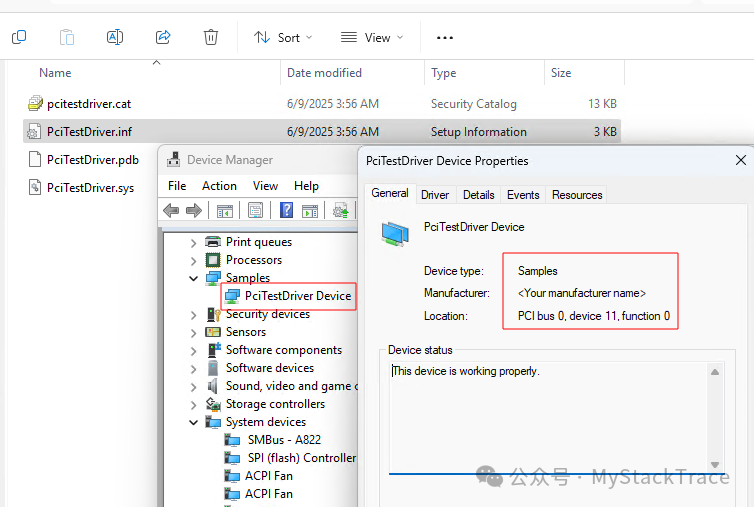
Task: Click the pcitestdriver.cat file icon
Action: point(35,103)
